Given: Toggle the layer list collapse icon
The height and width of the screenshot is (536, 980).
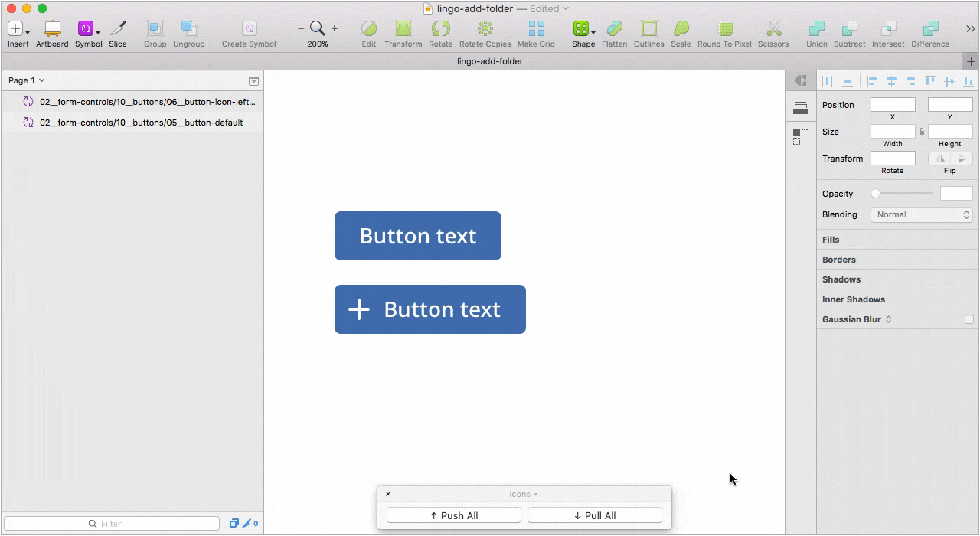Looking at the screenshot, I should tap(253, 81).
